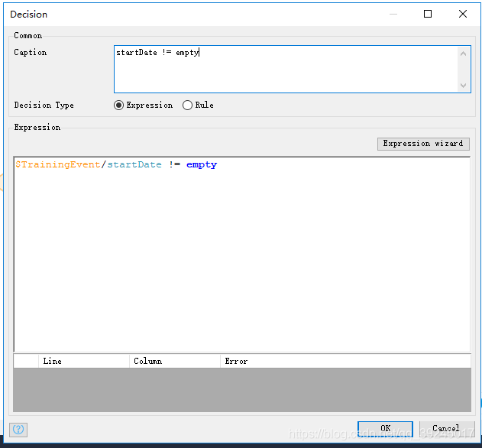482x448 pixels.
Task: Click the Caption scrollbar up arrow
Action: click(x=464, y=54)
